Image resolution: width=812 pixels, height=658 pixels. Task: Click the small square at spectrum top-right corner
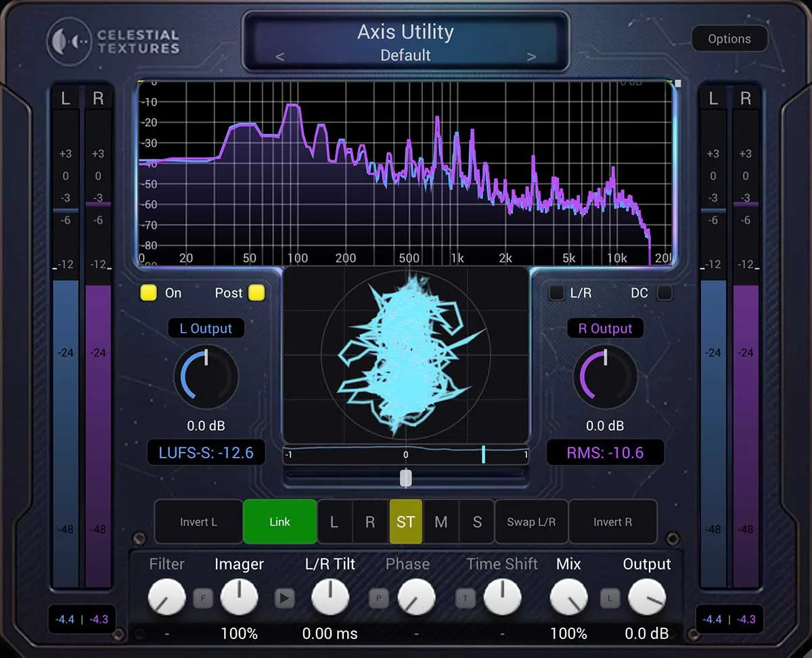679,84
